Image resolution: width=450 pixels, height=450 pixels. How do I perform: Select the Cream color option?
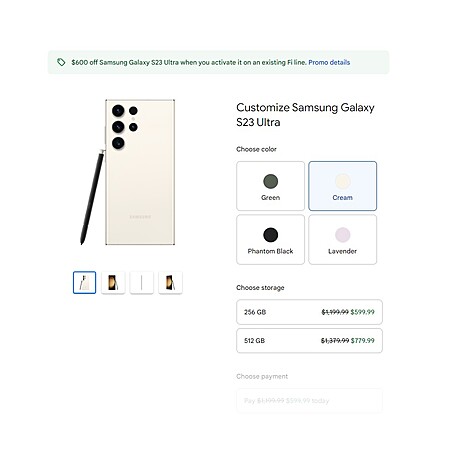tap(342, 186)
